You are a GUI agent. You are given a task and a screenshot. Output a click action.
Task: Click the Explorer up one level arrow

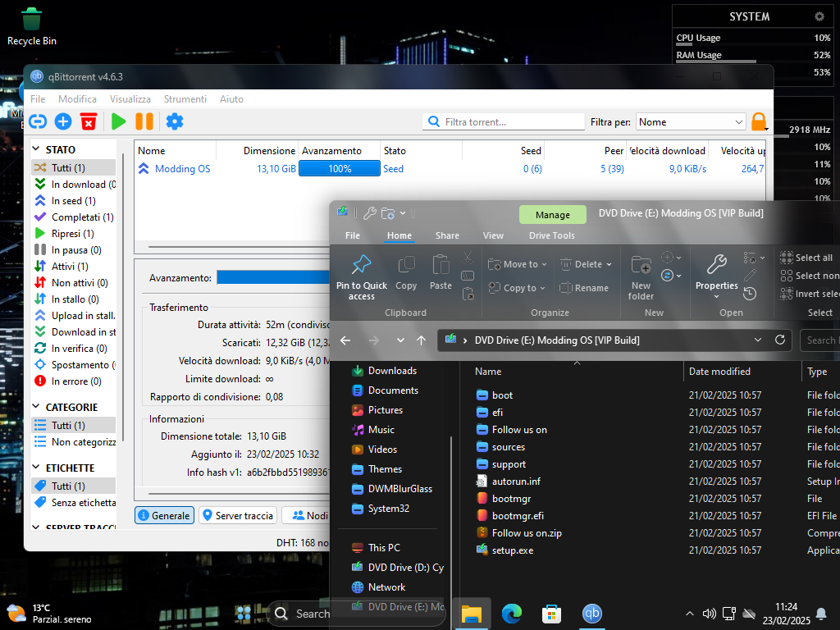(422, 340)
